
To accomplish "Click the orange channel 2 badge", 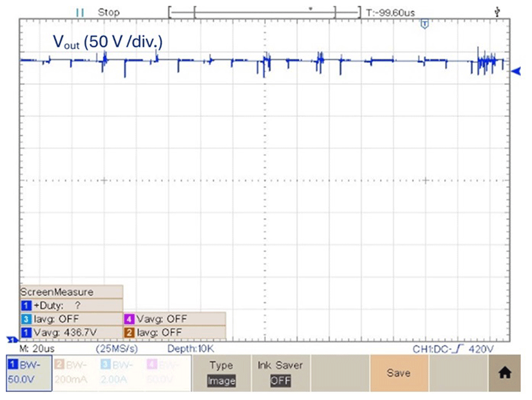I will (x=129, y=332).
